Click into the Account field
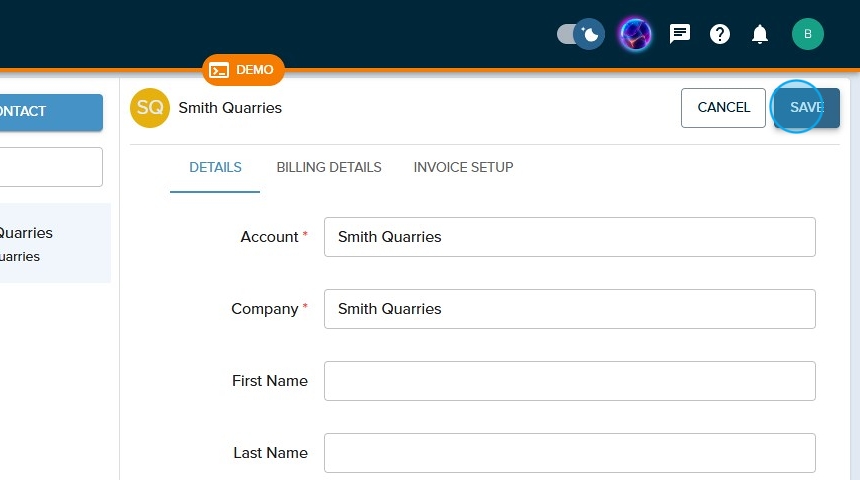Screen dimensions: 860x480 click(569, 237)
